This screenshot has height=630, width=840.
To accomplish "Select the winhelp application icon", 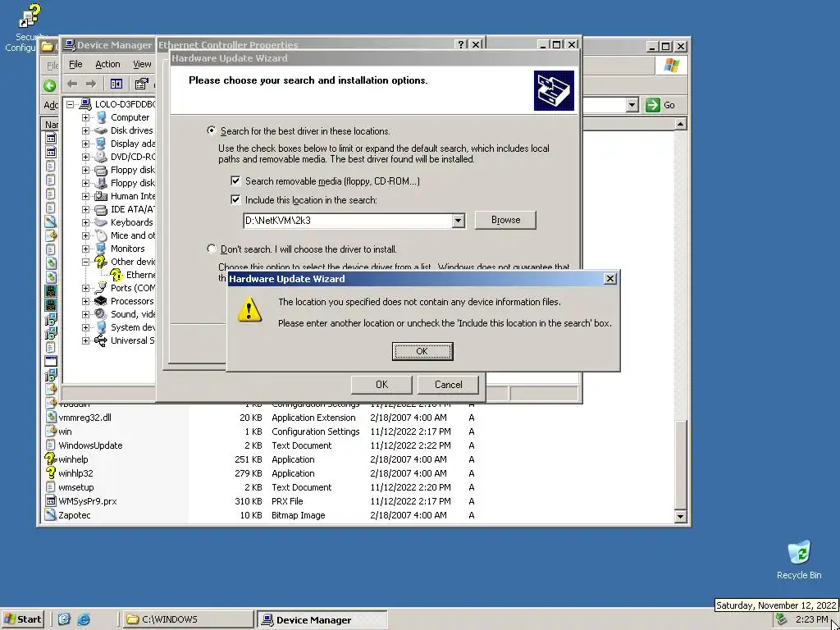I will point(50,459).
